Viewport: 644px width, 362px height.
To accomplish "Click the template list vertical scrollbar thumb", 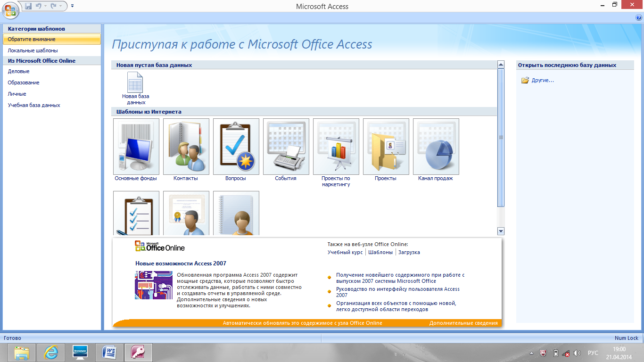I will coord(501,137).
